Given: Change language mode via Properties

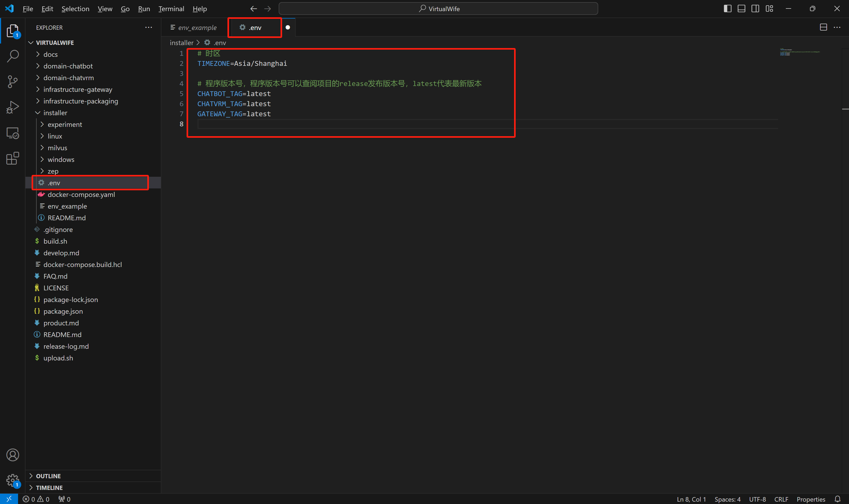Looking at the screenshot, I should (811, 499).
